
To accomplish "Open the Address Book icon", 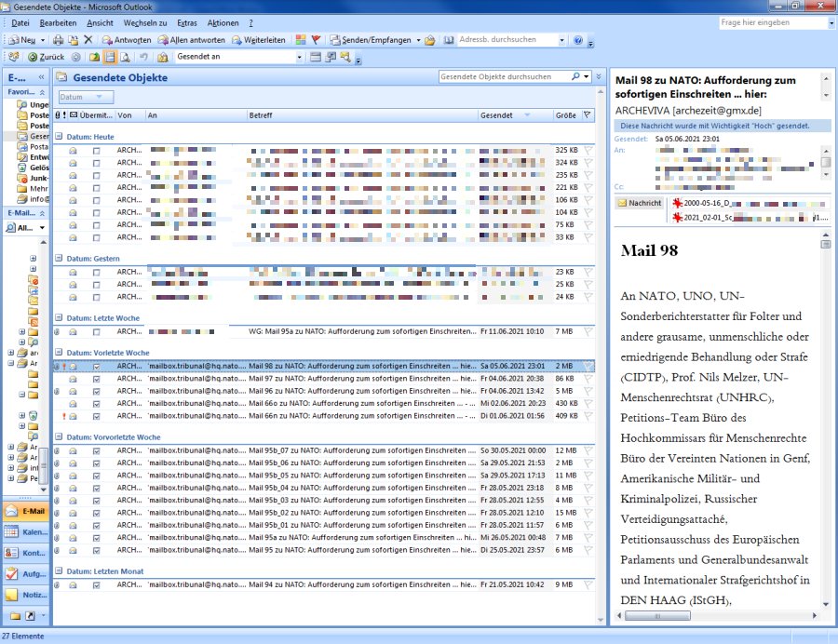I will click(449, 40).
